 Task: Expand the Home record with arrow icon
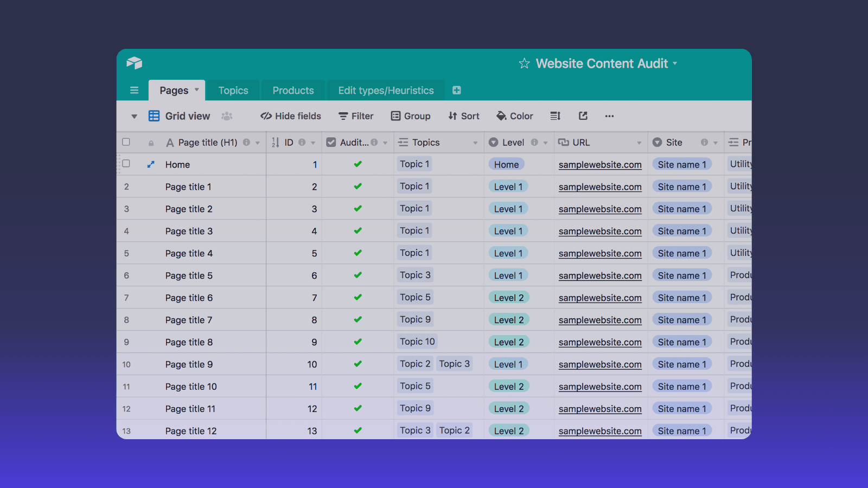[x=151, y=164]
